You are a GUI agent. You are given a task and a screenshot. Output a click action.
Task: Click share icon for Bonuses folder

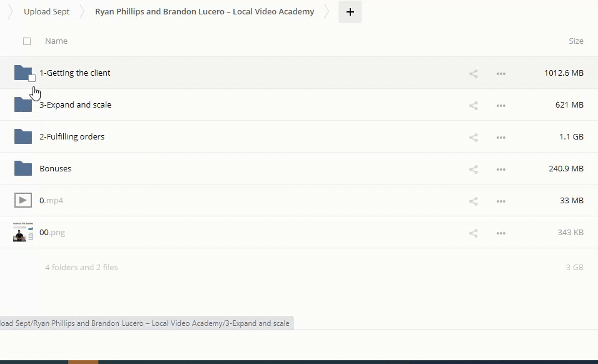[474, 169]
